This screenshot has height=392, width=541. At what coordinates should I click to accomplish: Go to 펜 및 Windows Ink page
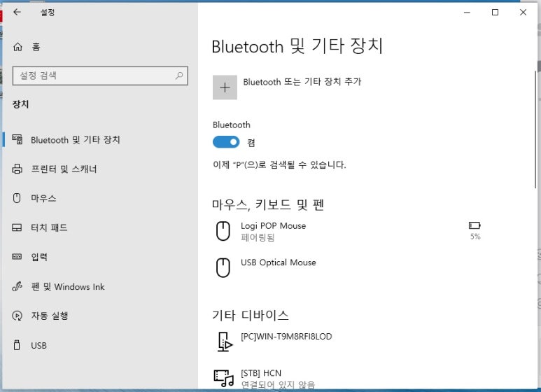click(x=68, y=287)
